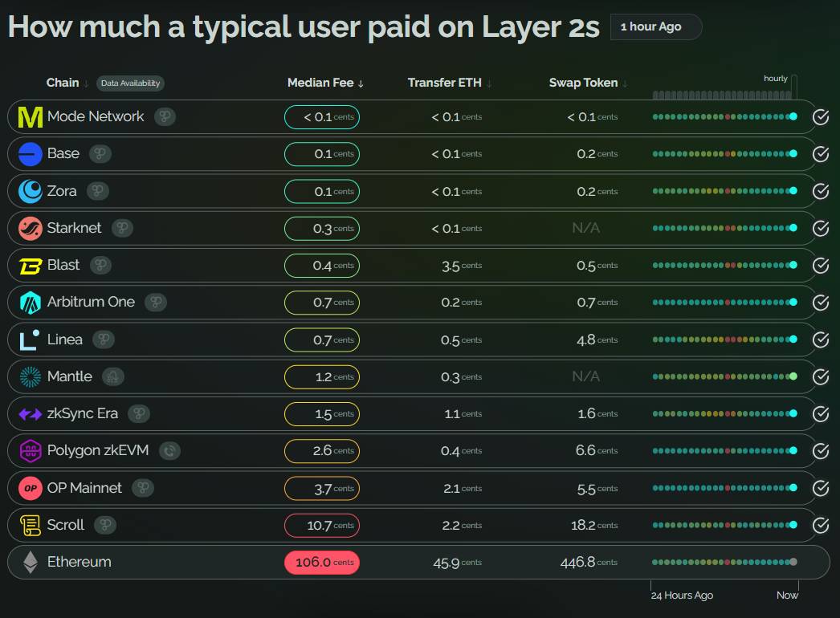Sort by Chain column header
The width and height of the screenshot is (840, 618).
pos(67,83)
